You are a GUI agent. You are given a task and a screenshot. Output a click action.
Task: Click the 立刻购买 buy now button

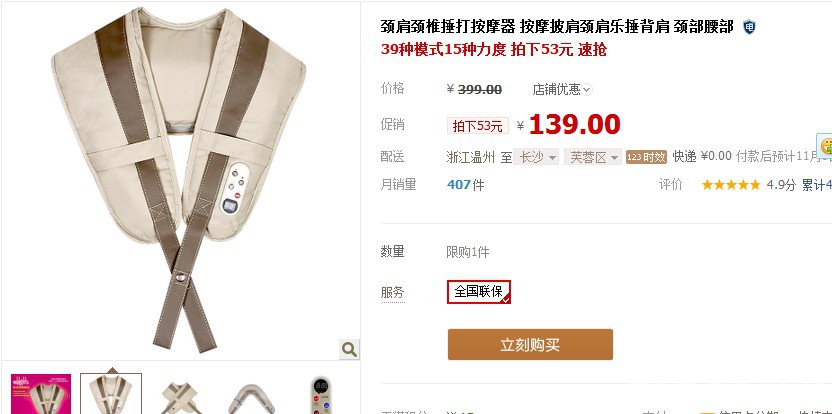tap(530, 344)
